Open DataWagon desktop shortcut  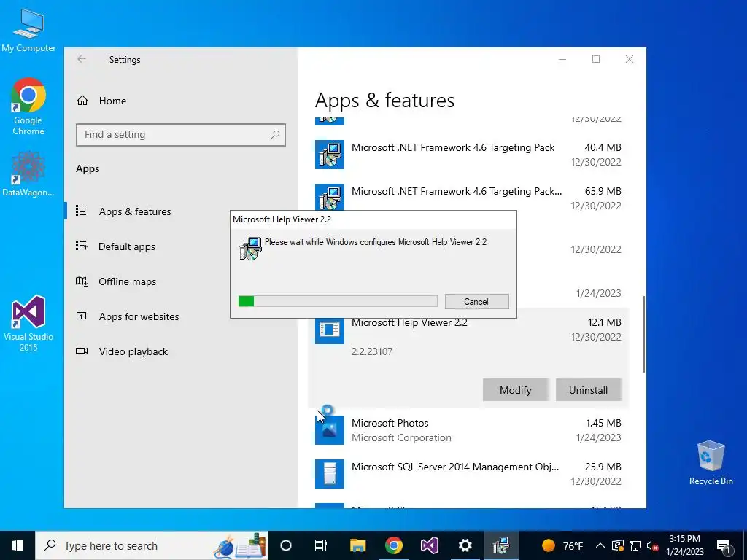pyautogui.click(x=28, y=174)
